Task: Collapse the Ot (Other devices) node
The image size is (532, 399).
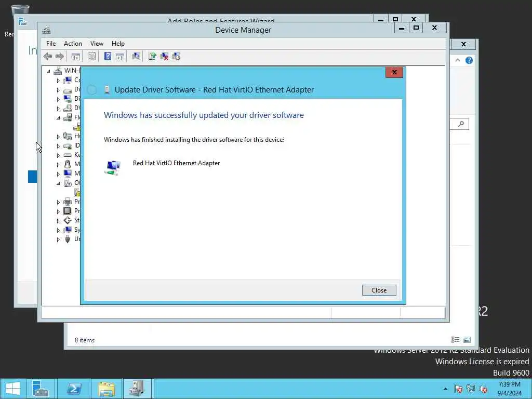Action: [x=58, y=183]
